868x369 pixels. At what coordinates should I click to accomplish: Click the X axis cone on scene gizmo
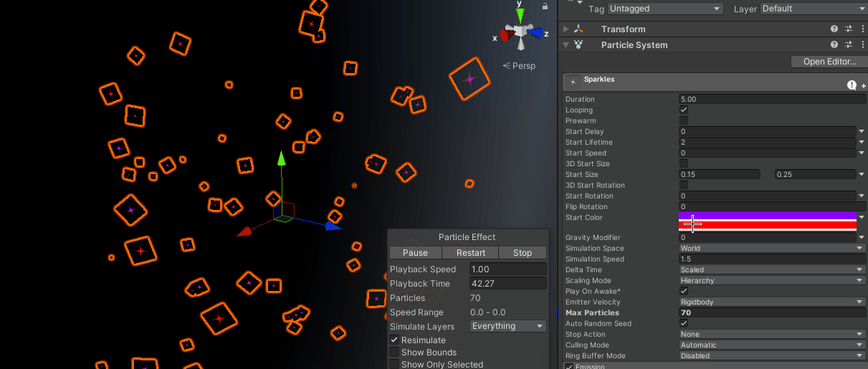tap(505, 34)
